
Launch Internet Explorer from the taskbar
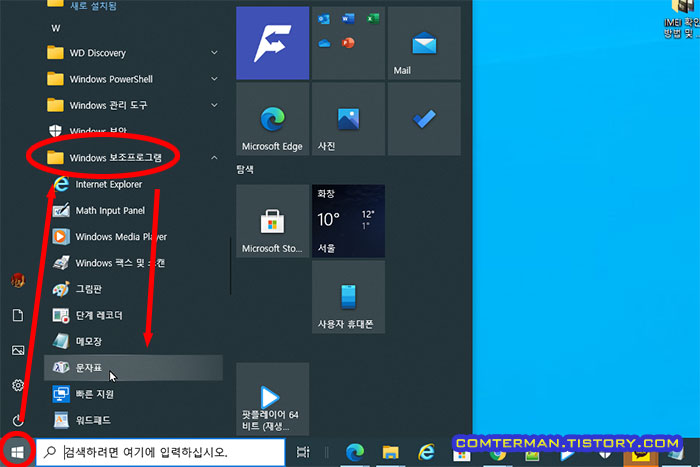click(x=426, y=452)
